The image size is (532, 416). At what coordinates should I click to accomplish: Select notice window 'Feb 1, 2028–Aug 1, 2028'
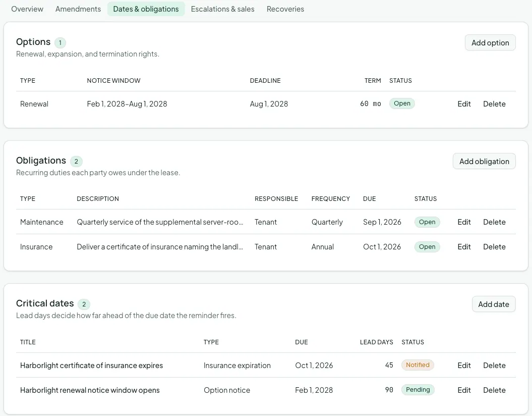tap(127, 104)
